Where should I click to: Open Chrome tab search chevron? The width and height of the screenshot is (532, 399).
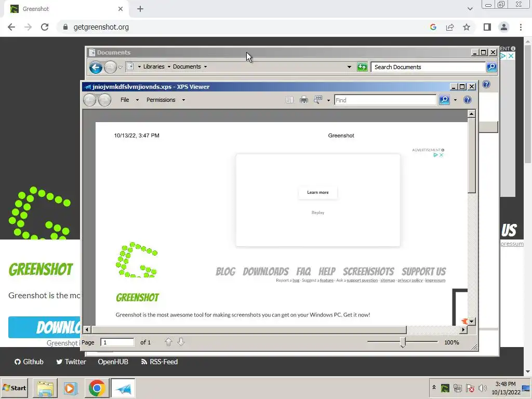(470, 9)
